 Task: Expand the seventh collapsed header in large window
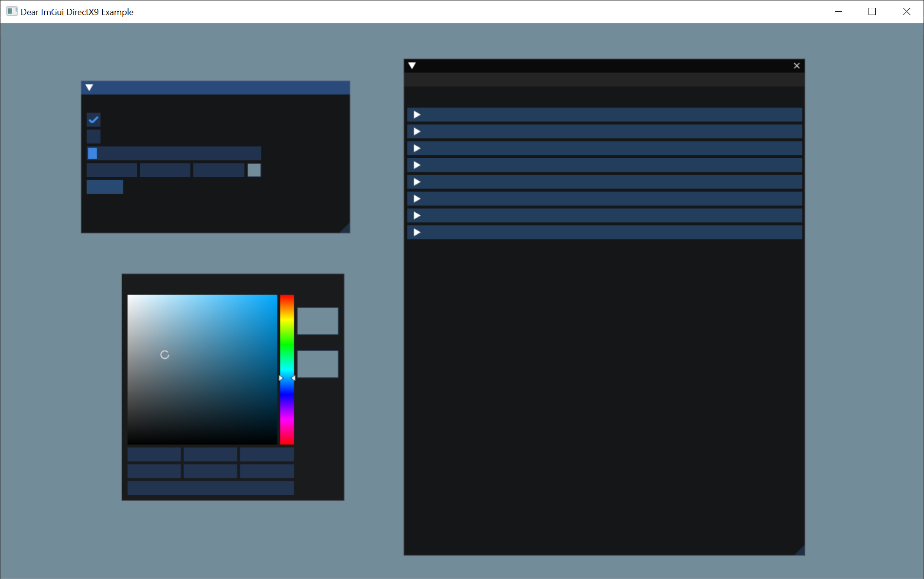pos(605,216)
